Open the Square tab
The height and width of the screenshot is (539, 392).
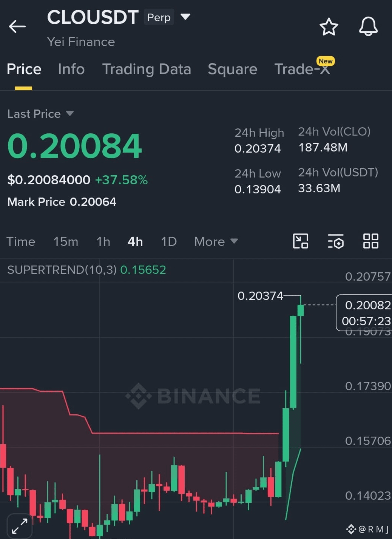point(232,69)
